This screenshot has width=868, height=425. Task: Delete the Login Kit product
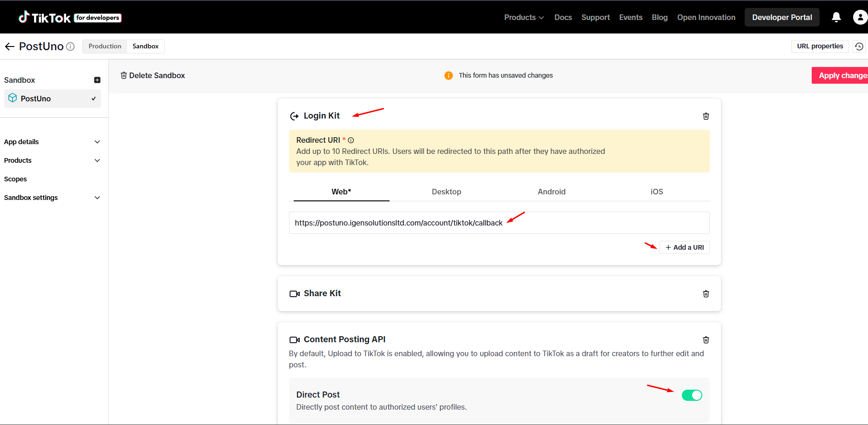pos(706,116)
